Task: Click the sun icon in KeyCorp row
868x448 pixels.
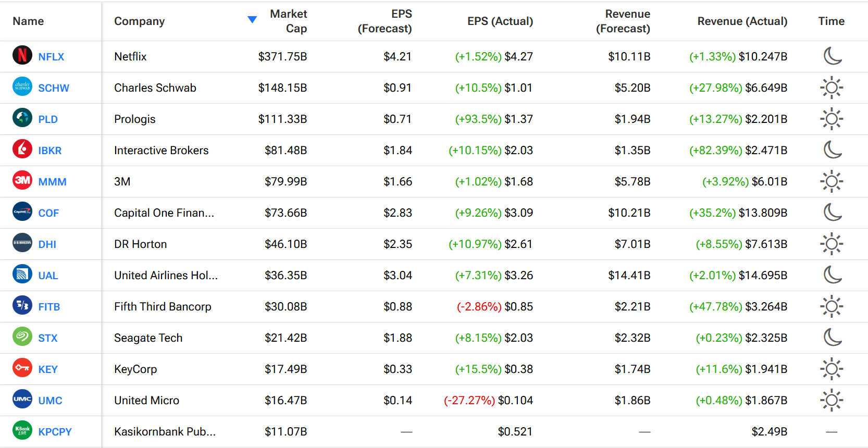Action: click(832, 369)
